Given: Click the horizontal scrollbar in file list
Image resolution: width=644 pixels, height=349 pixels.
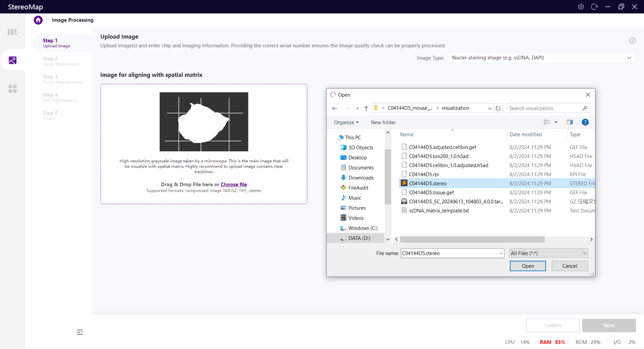Looking at the screenshot, I should coord(472,239).
